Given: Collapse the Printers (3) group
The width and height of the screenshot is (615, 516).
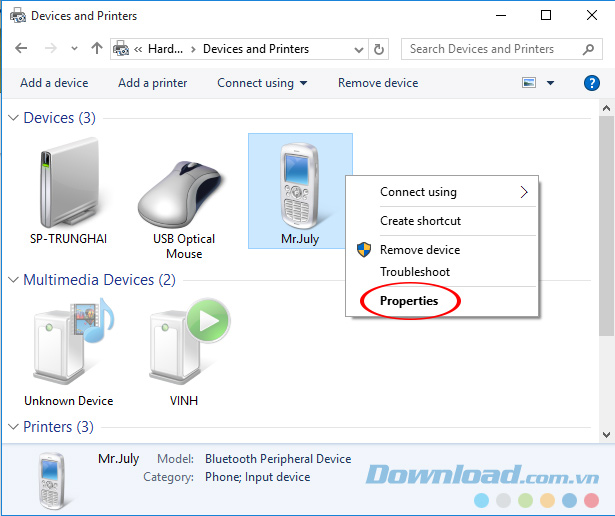Looking at the screenshot, I should click(x=13, y=427).
